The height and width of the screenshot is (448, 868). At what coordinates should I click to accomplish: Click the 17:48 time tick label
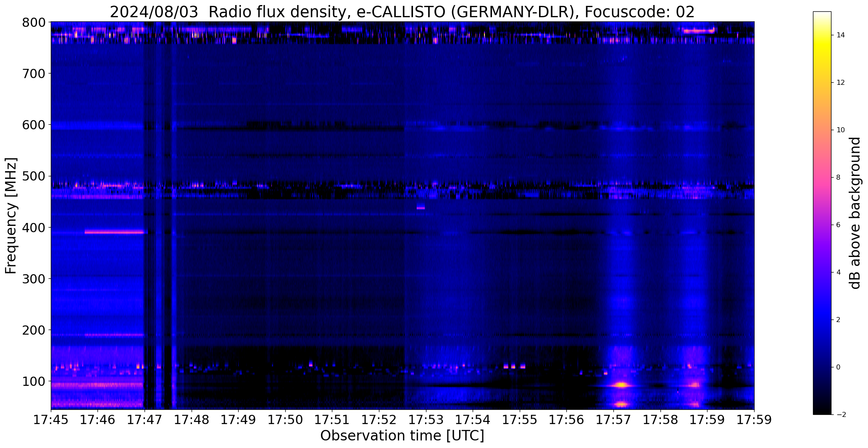[x=192, y=420]
